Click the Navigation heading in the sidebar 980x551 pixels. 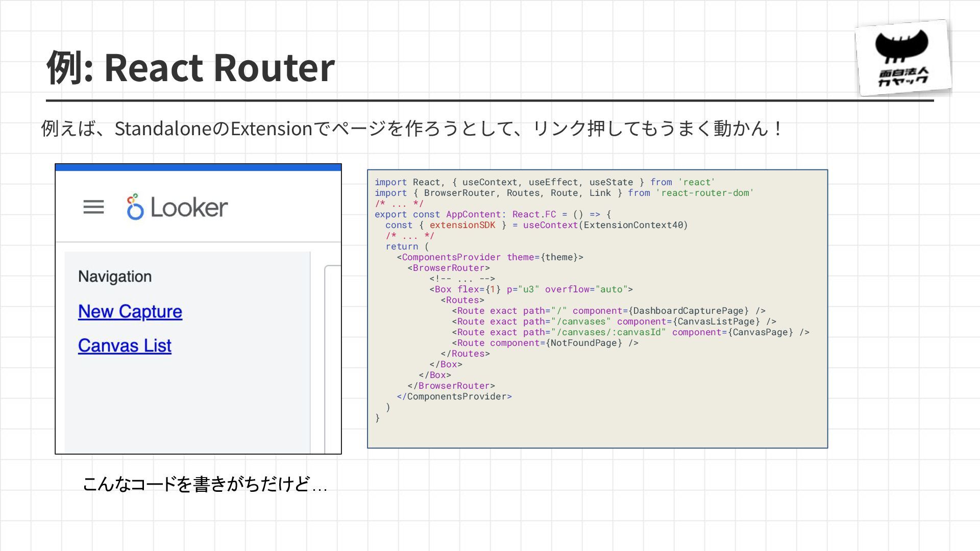click(115, 277)
